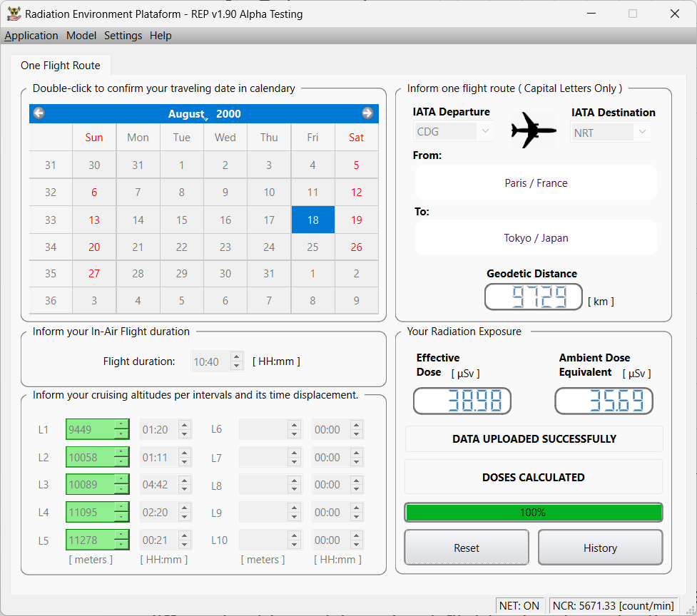Go to next month in calendar
Image resolution: width=697 pixels, height=616 pixels.
(x=367, y=113)
